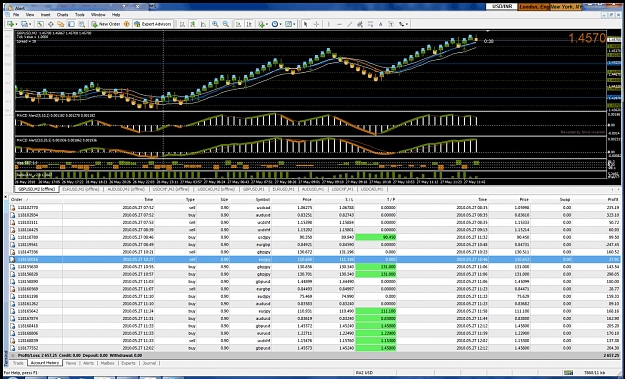Screen dimensions: 625x379
Task: Open the Alerts tab in Terminal
Action: (88, 363)
